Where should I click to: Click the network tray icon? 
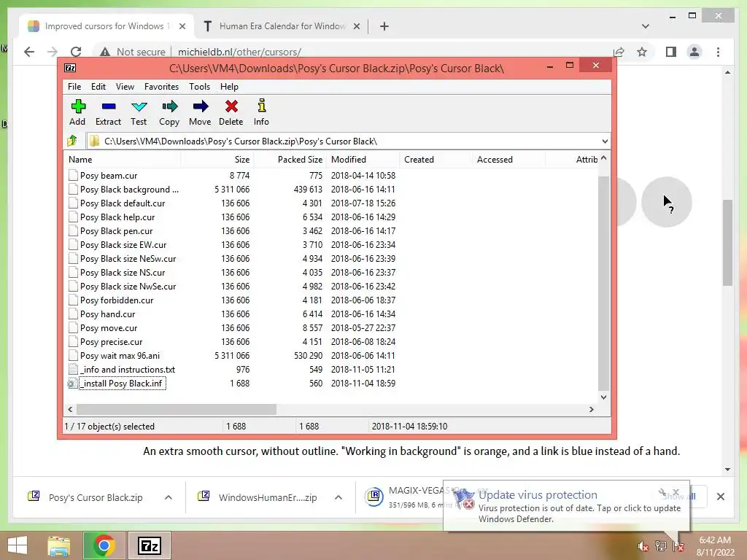point(661,546)
